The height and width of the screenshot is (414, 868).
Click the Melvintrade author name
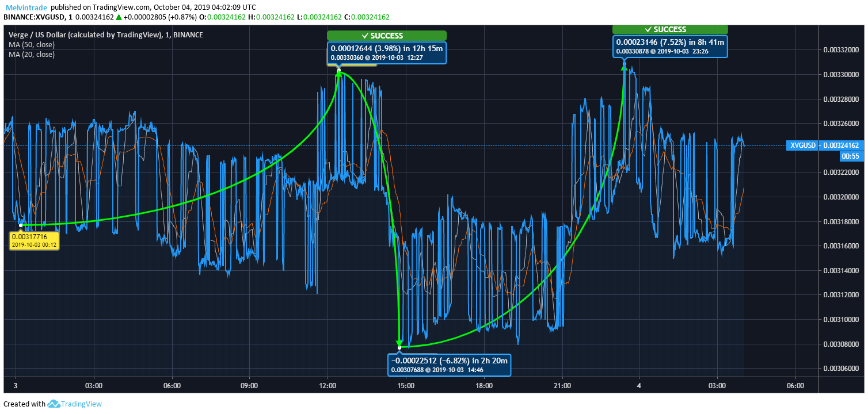click(x=26, y=7)
